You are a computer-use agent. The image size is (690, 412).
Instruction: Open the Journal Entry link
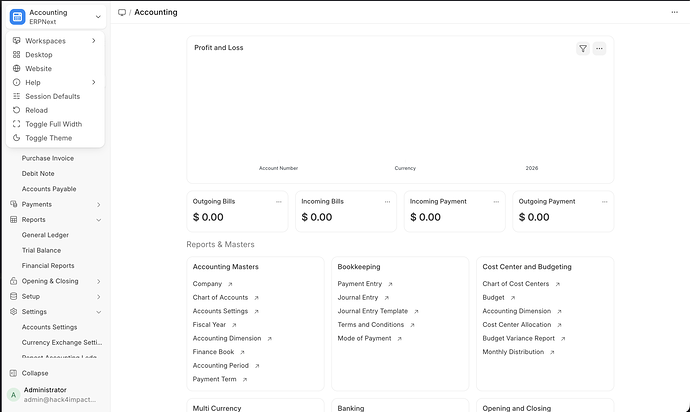click(358, 297)
